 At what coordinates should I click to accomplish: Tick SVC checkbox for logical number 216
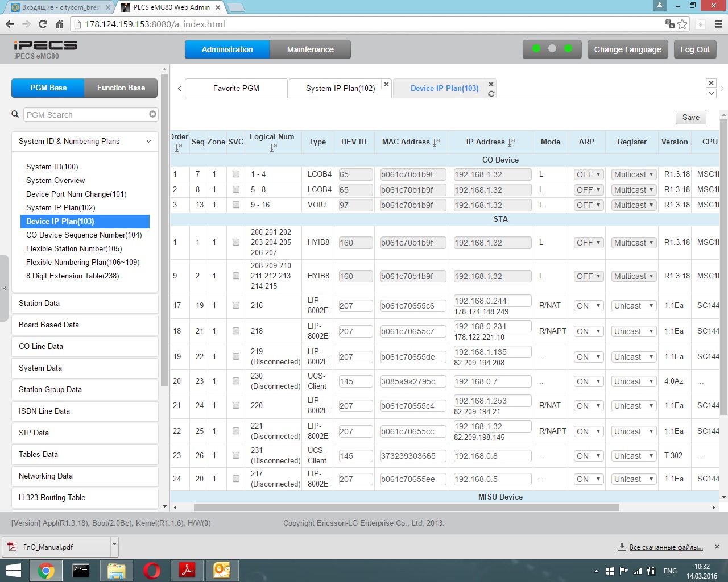236,306
